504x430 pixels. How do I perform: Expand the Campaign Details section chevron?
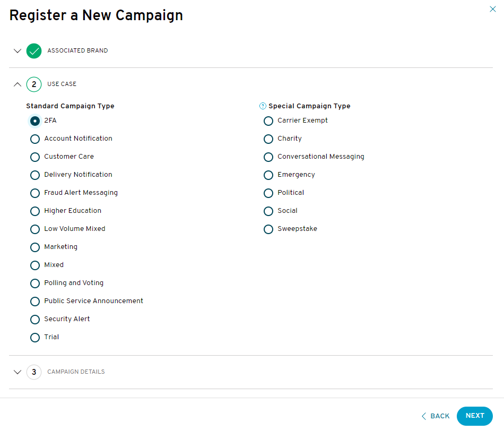click(18, 372)
